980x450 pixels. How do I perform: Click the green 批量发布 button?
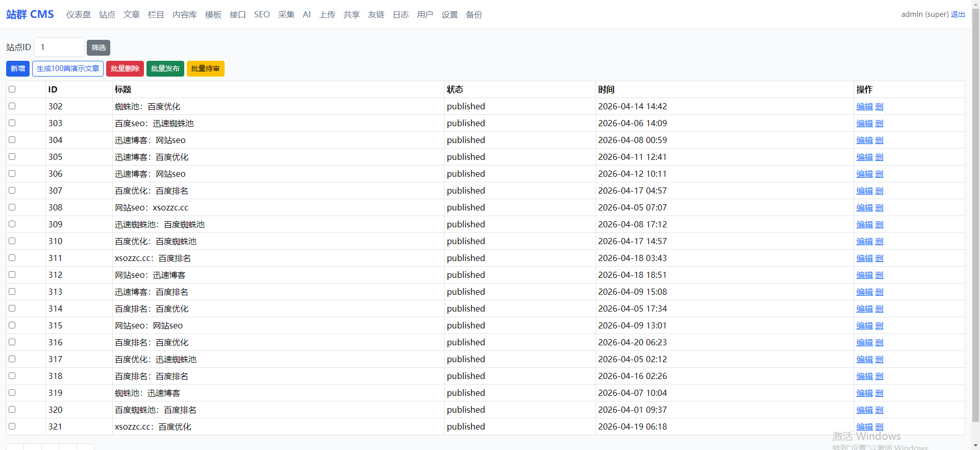point(165,68)
